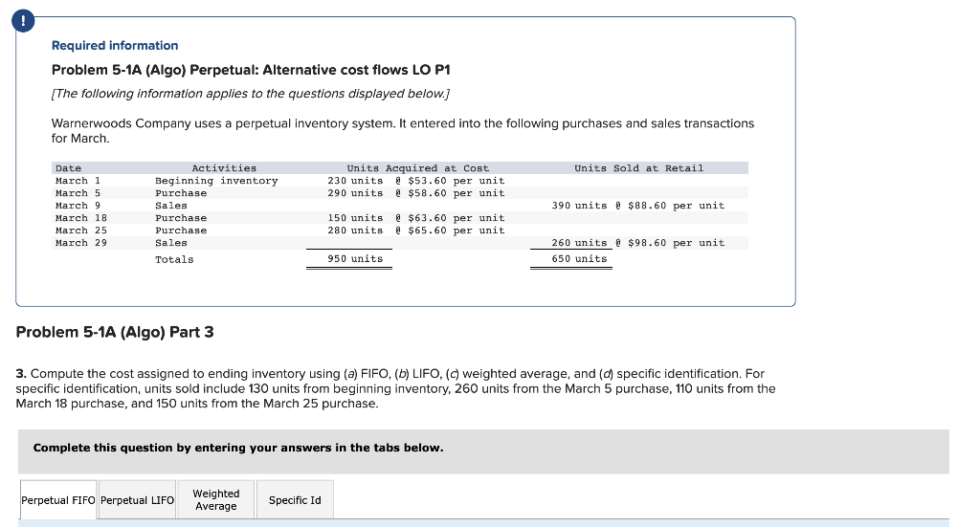980x527 pixels.
Task: Click the March 1 date cell
Action: [x=78, y=181]
